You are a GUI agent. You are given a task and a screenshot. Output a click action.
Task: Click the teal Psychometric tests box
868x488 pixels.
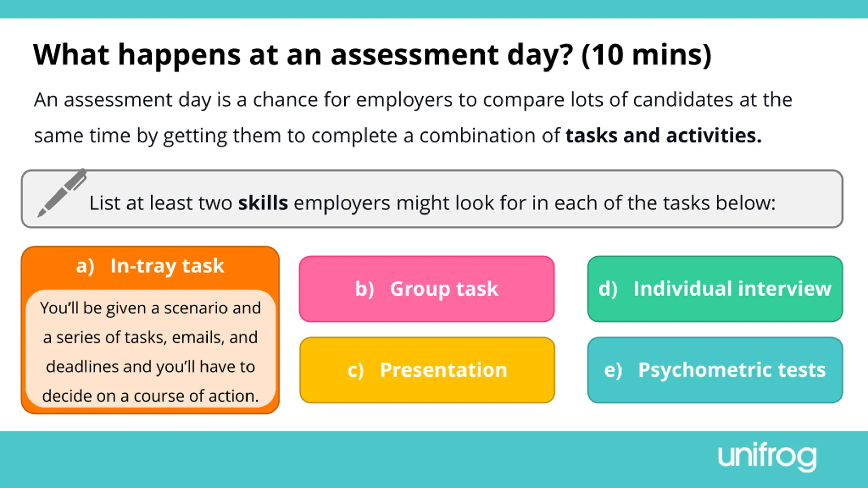(x=715, y=370)
